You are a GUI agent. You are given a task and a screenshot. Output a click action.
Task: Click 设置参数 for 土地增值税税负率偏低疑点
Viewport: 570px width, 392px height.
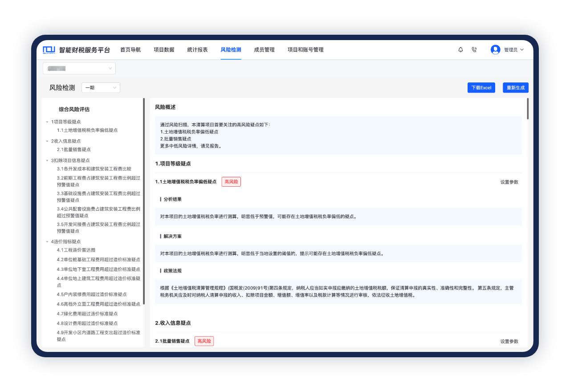509,182
